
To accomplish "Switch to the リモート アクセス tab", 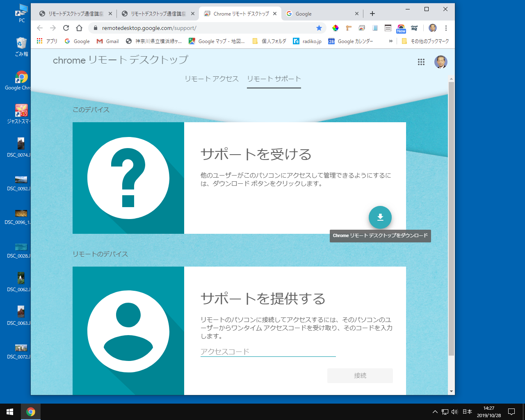I will coord(212,79).
